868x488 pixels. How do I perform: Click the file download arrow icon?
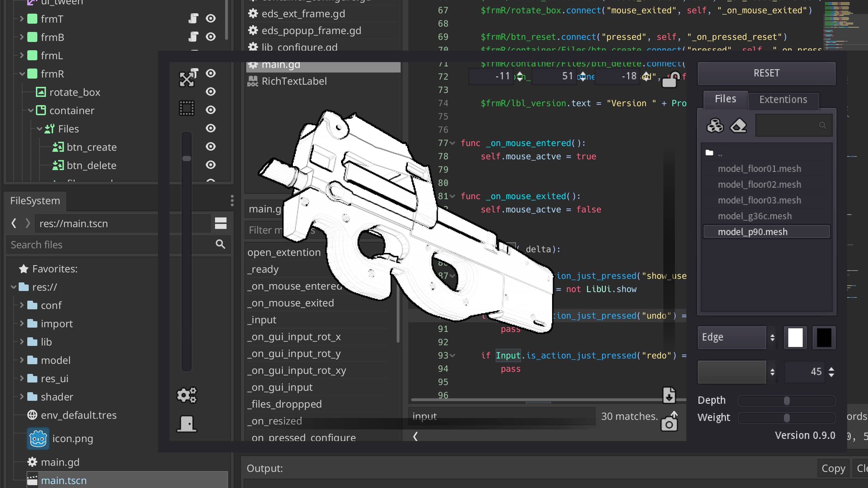point(669,395)
